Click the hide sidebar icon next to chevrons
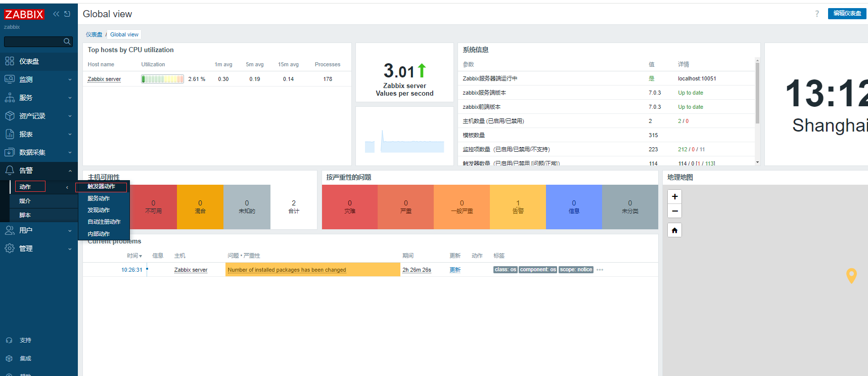Image resolution: width=868 pixels, height=376 pixels. pos(67,14)
